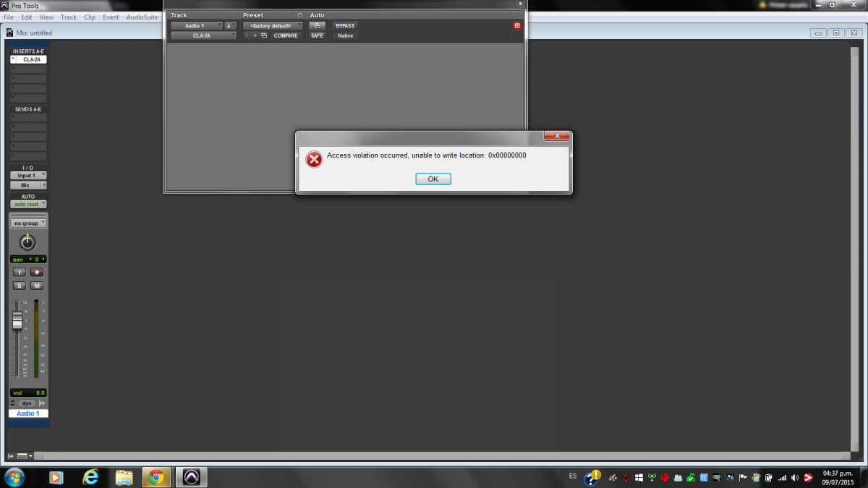
Task: Open the Mix output selector
Action: coord(25,185)
